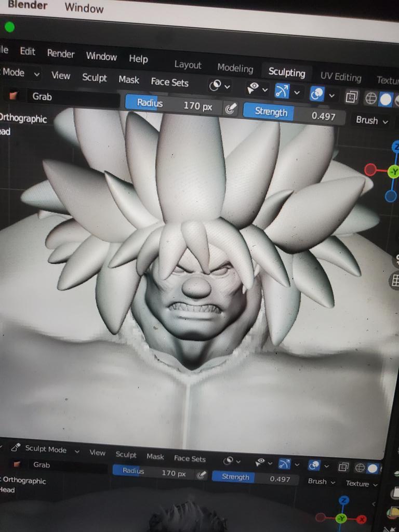Open macOS Blender application menu
Screen dimensions: 399x532
(x=27, y=4)
